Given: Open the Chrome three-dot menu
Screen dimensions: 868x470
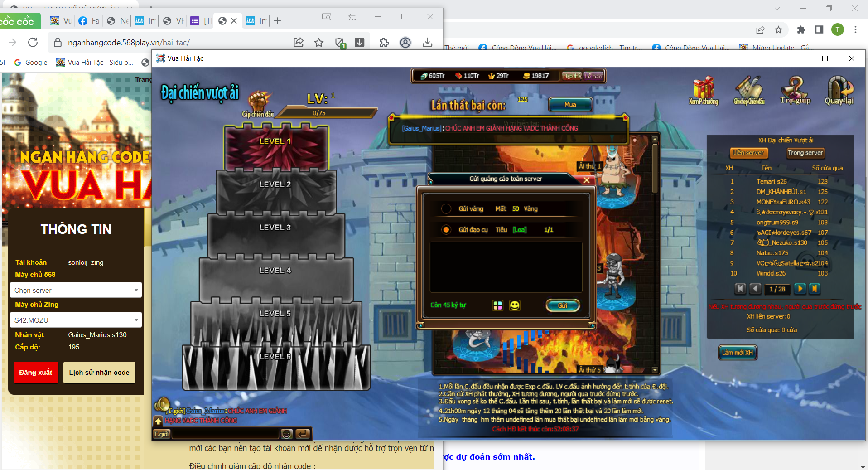Looking at the screenshot, I should (855, 30).
